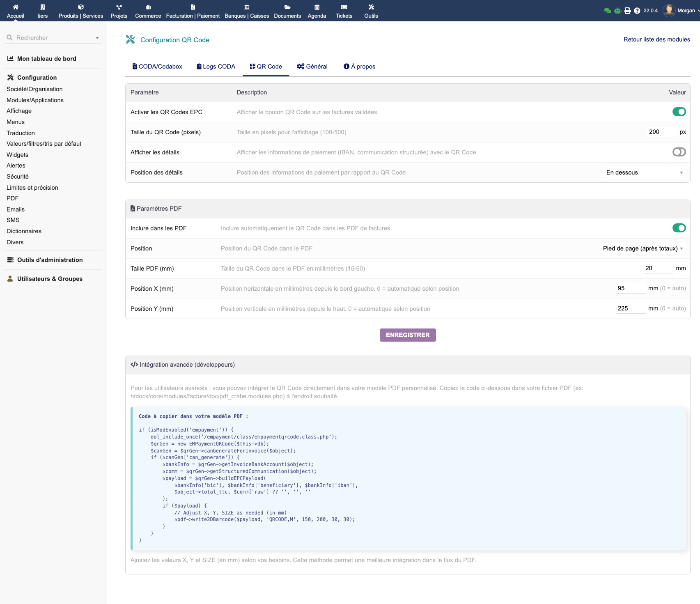Image resolution: width=700 pixels, height=604 pixels.
Task: Open the Commerce module
Action: click(148, 11)
